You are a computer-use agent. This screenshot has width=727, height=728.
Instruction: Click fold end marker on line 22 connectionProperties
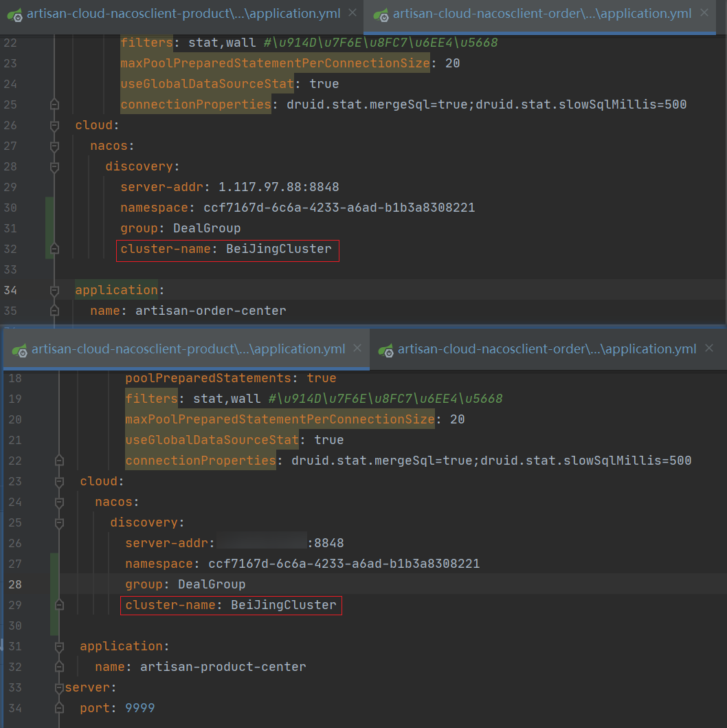59,461
